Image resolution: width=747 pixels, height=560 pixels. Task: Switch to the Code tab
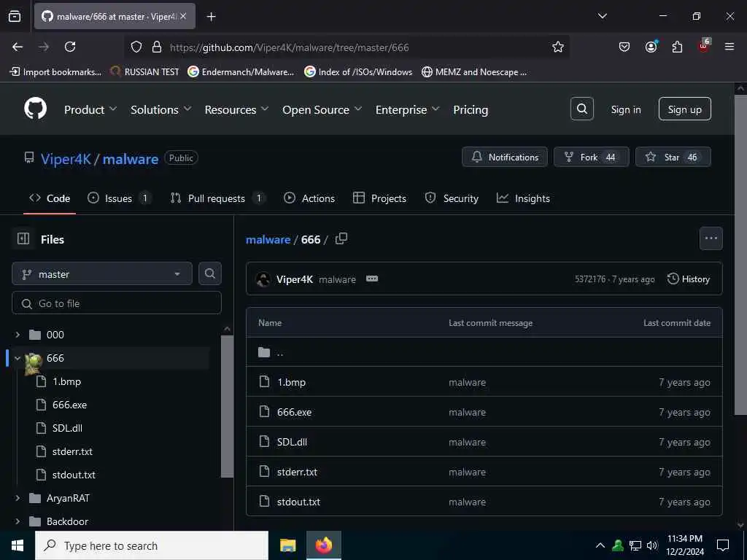point(50,198)
